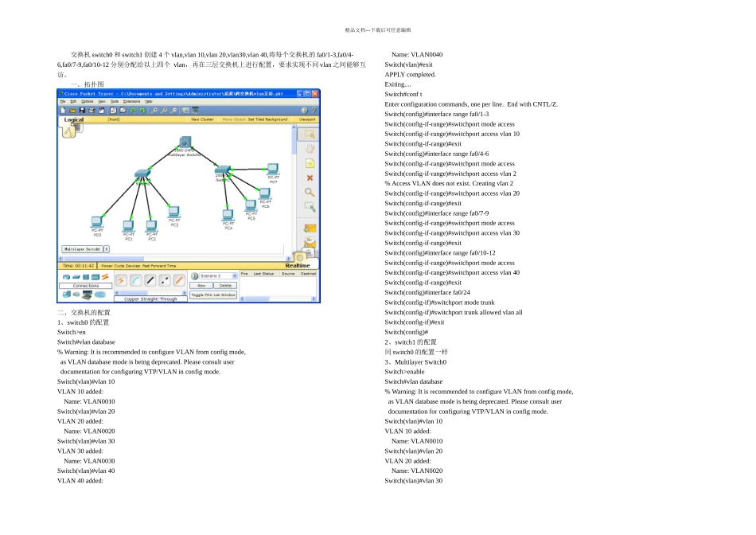Choose the Add Simple PDU envelope tool
Screen dimensions: 756x535
[x=310, y=228]
